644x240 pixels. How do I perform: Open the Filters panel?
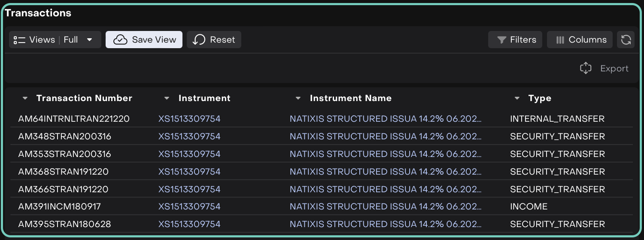(515, 40)
